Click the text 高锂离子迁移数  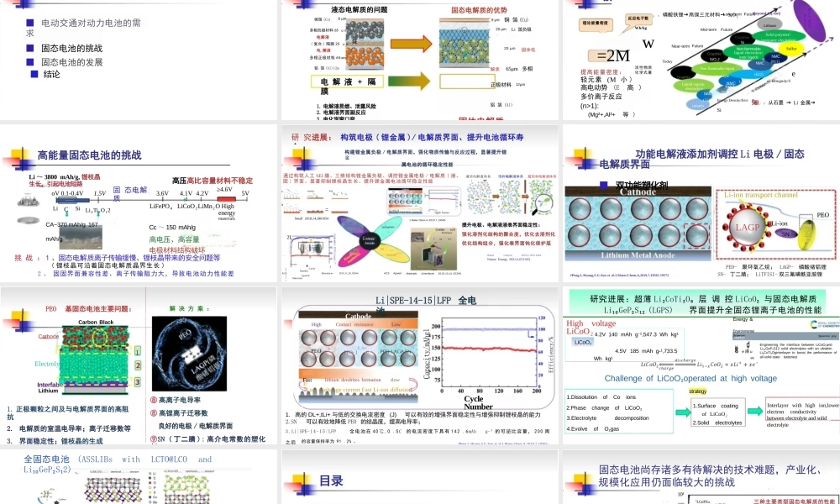(182, 413)
